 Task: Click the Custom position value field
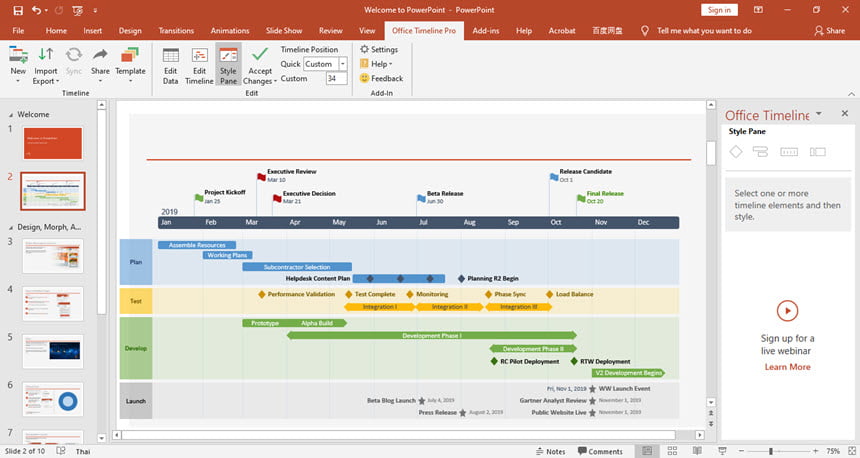336,78
